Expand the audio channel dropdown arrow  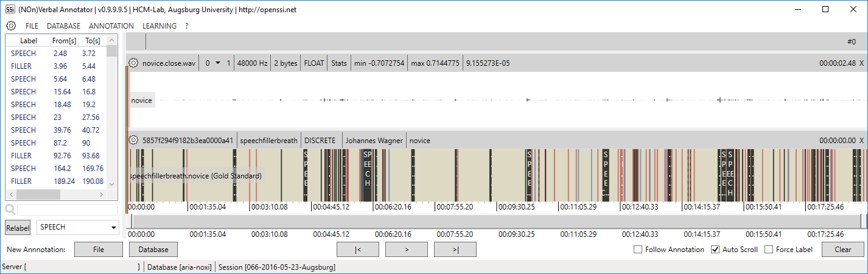(218, 63)
